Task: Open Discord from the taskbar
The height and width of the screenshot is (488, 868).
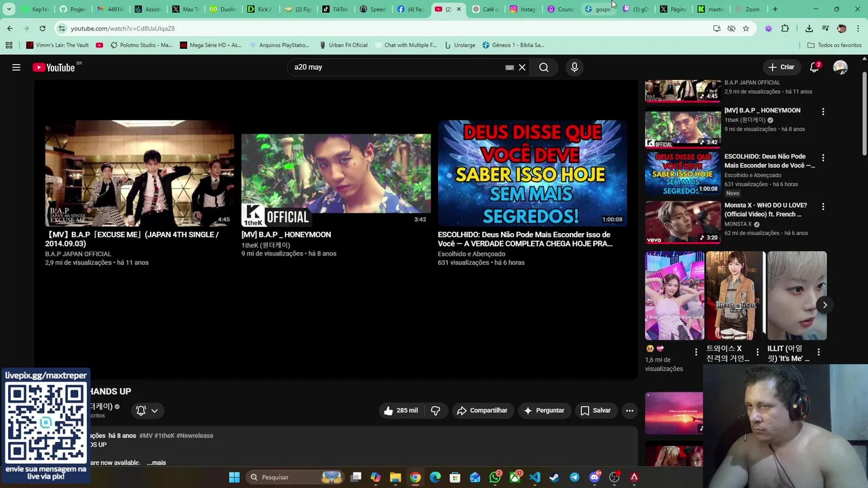Action: click(595, 477)
